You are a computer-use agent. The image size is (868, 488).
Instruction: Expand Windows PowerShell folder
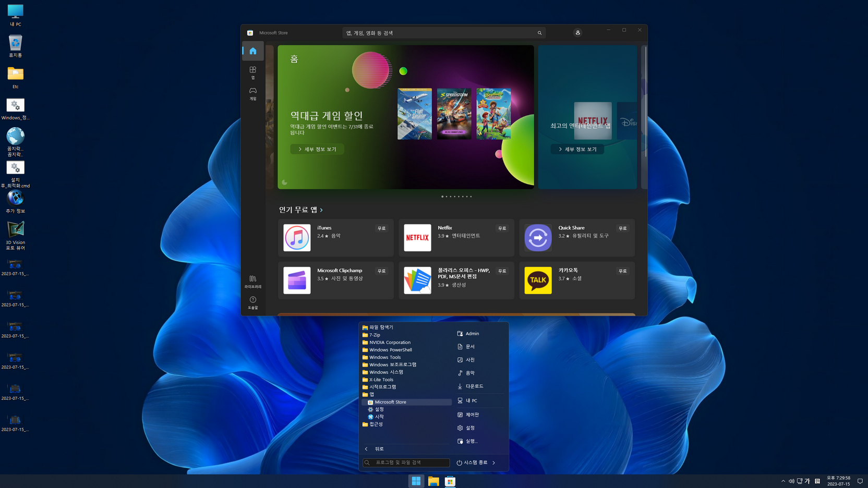(390, 350)
